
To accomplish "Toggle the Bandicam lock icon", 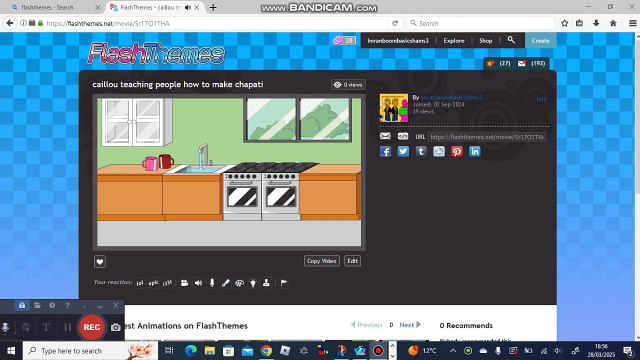I will click(x=22, y=305).
